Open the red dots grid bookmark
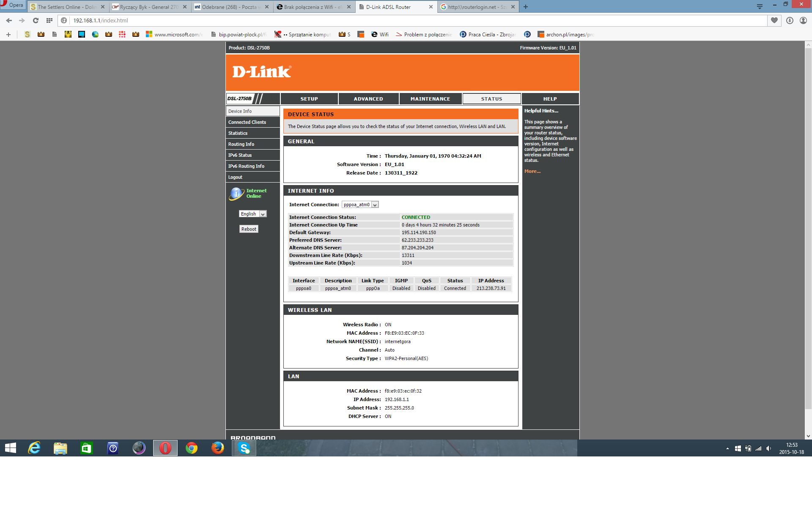This screenshot has height=508, width=812. [x=122, y=35]
